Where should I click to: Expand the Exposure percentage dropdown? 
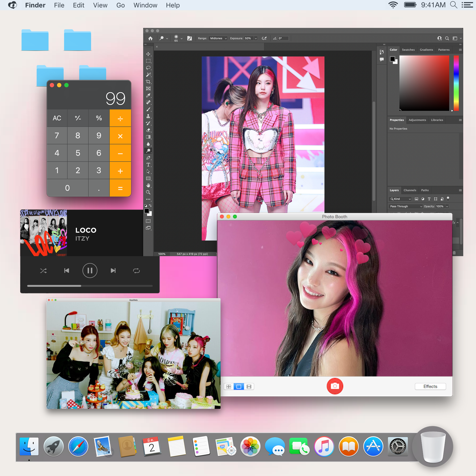256,38
